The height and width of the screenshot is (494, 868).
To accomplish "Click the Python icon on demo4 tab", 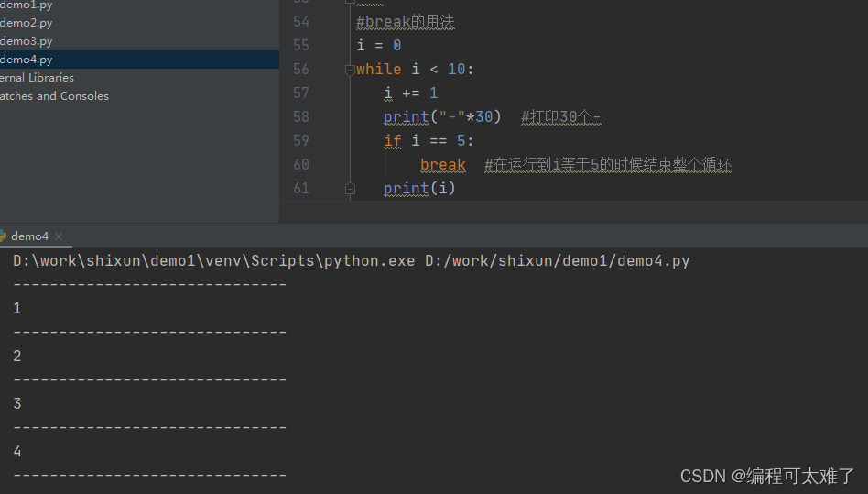I will tap(3, 236).
